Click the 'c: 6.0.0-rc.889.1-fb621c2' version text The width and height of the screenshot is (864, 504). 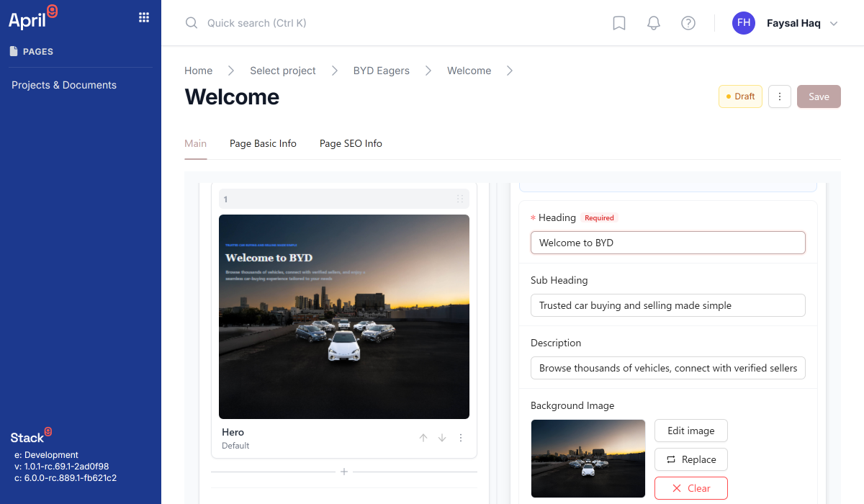[x=66, y=478]
